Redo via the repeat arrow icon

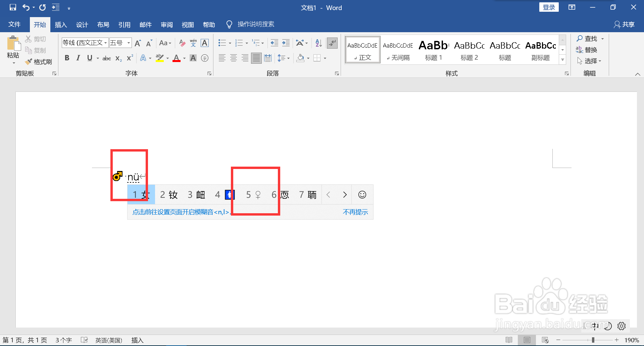42,7
